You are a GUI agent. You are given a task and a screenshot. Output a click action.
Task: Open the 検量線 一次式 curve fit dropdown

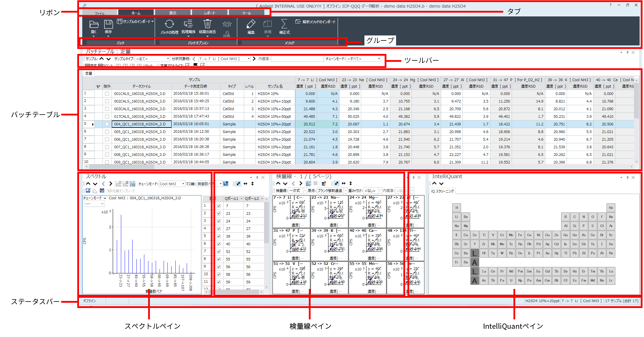(x=297, y=191)
